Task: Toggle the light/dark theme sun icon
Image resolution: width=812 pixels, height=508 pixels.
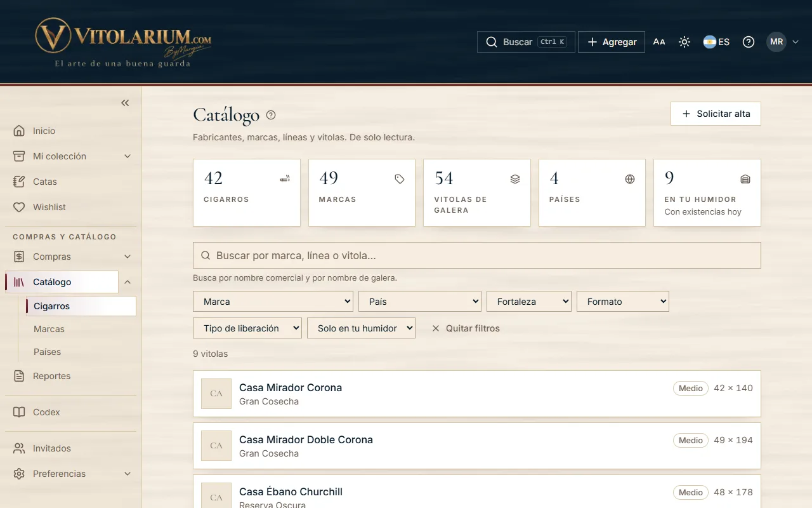Action: (684, 42)
